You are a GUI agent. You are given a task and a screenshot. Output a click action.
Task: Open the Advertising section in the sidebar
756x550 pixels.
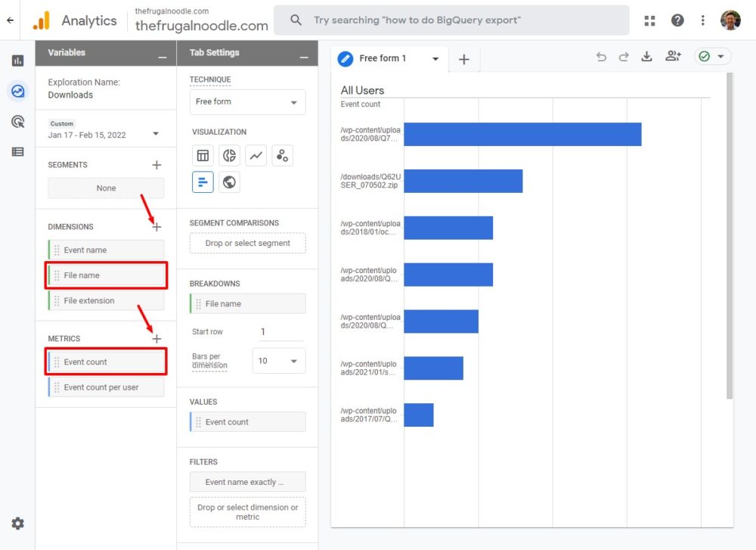(x=17, y=121)
